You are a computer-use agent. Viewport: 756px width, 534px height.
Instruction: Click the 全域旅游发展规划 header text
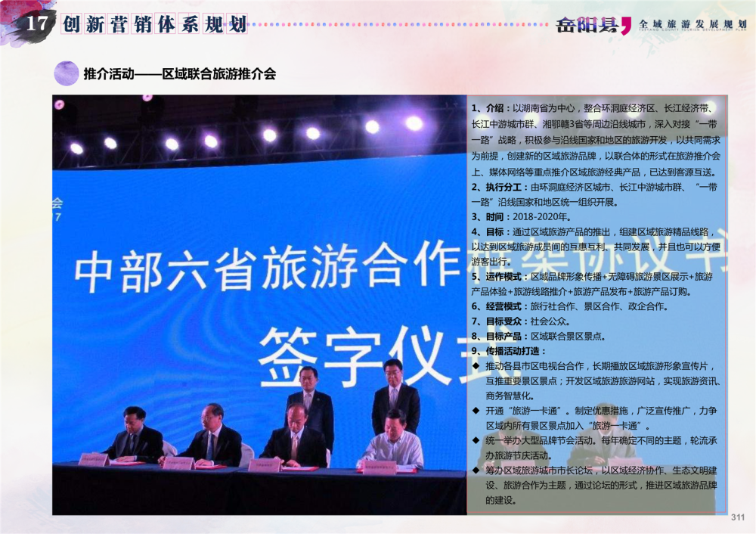coord(692,23)
